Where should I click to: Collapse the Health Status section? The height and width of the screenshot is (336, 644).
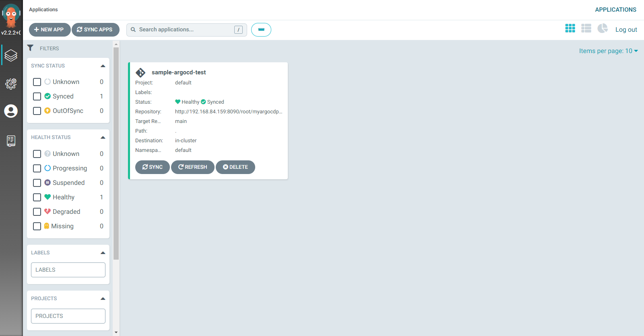[103, 137]
